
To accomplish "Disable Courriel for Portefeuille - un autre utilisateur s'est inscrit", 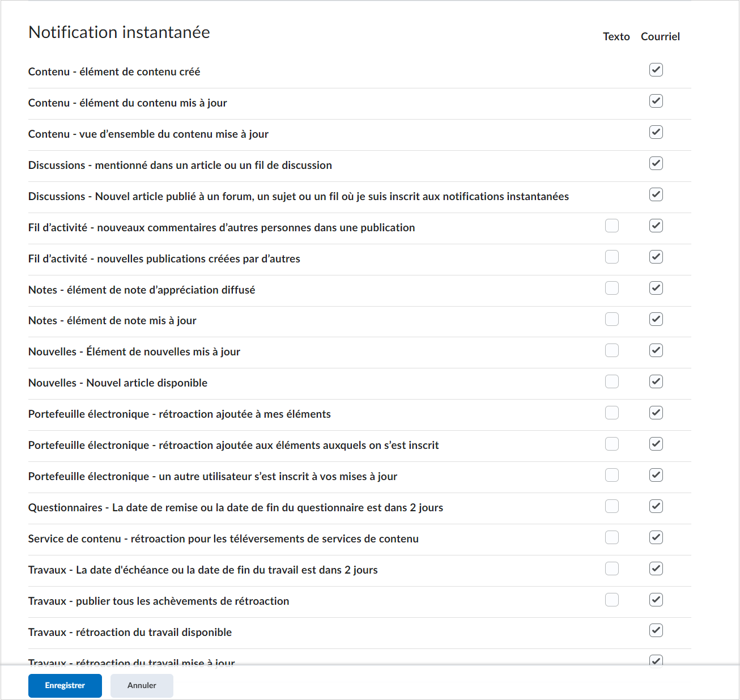I will click(x=656, y=475).
